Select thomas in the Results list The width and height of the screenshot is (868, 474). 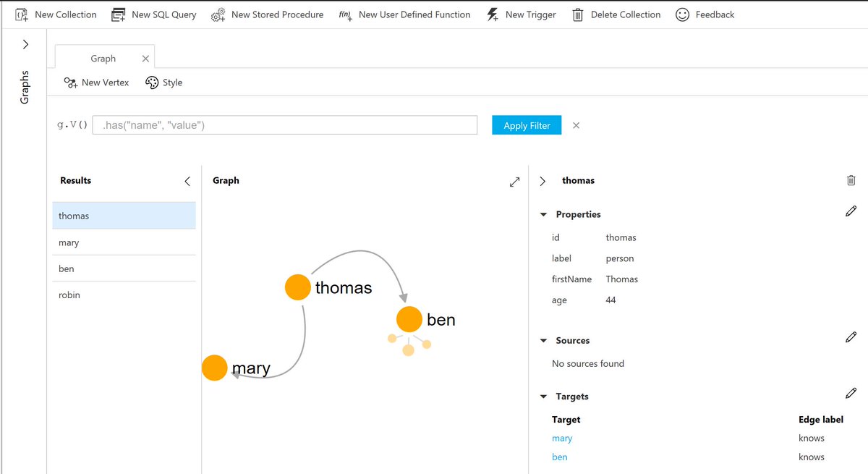[x=124, y=216]
